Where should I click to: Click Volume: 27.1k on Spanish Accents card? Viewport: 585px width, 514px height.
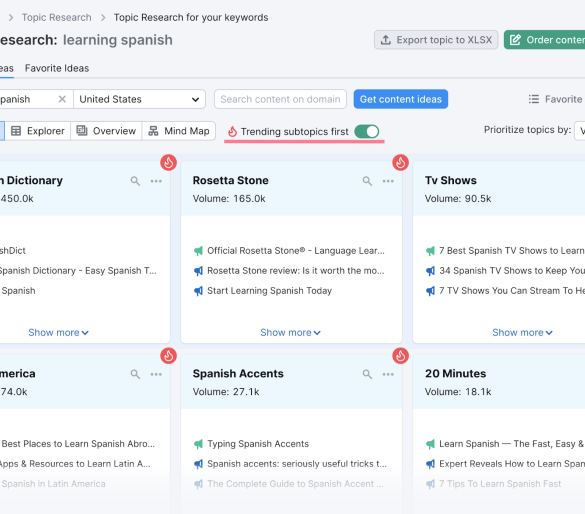pos(226,392)
